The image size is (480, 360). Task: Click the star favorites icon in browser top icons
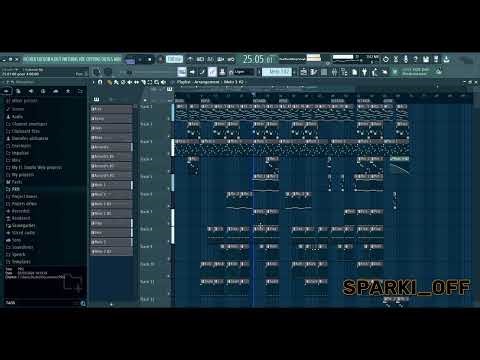pyautogui.click(x=68, y=91)
